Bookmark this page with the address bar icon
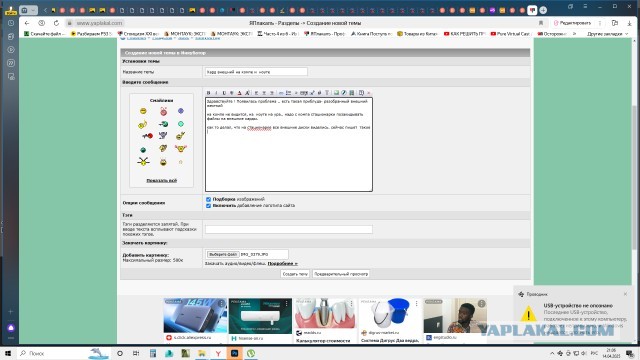The image size is (640, 360). click(541, 23)
